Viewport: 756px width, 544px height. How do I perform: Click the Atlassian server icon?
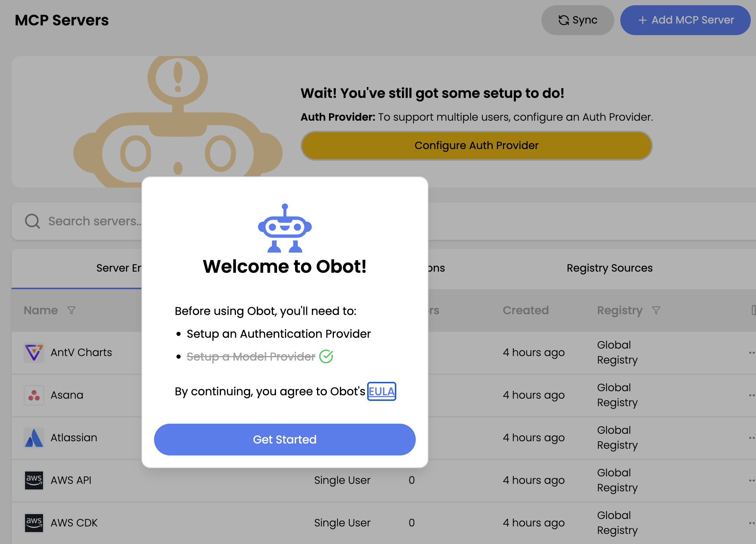(x=34, y=438)
